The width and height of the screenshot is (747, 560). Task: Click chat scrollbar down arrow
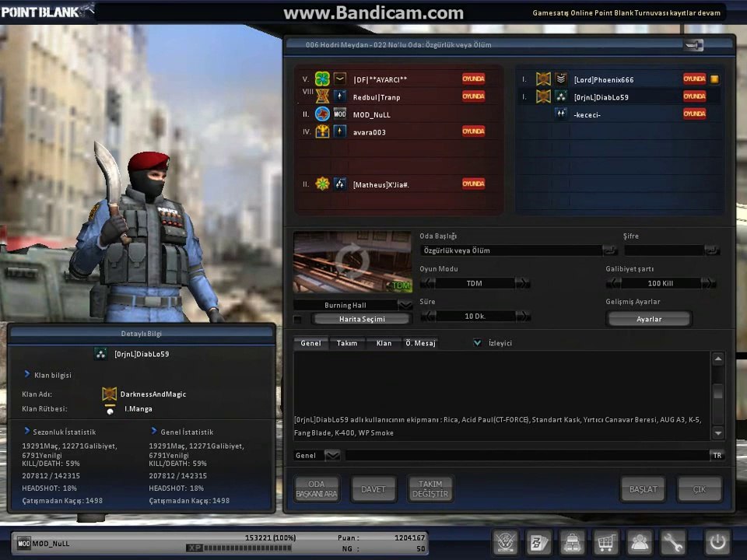(x=718, y=433)
